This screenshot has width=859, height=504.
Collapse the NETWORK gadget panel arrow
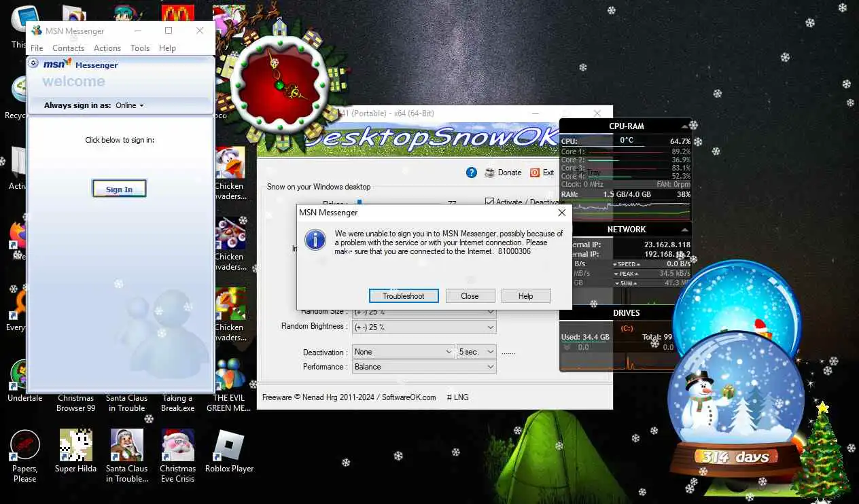coord(684,229)
